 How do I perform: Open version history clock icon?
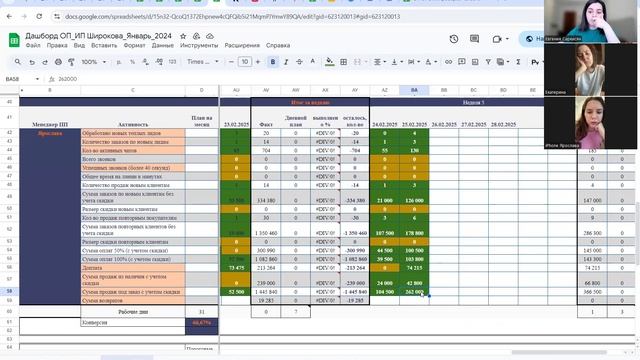coord(453,39)
